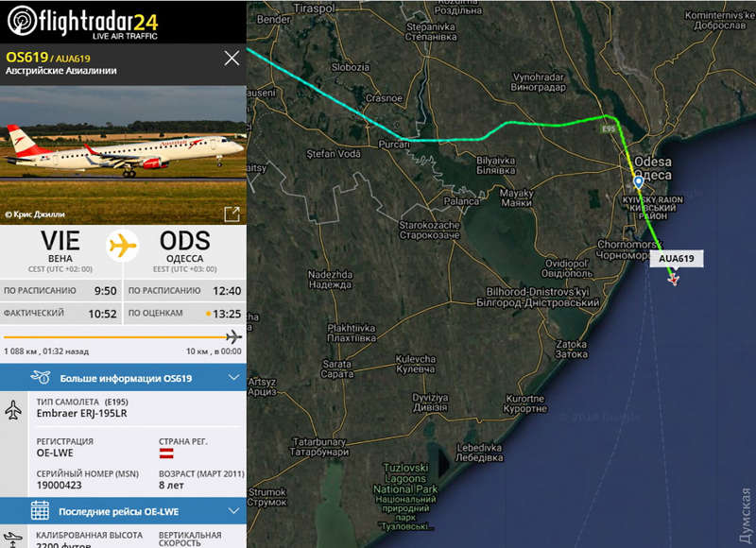Click the Flightradar24 radar logo
756x548 pixels.
(x=22, y=21)
